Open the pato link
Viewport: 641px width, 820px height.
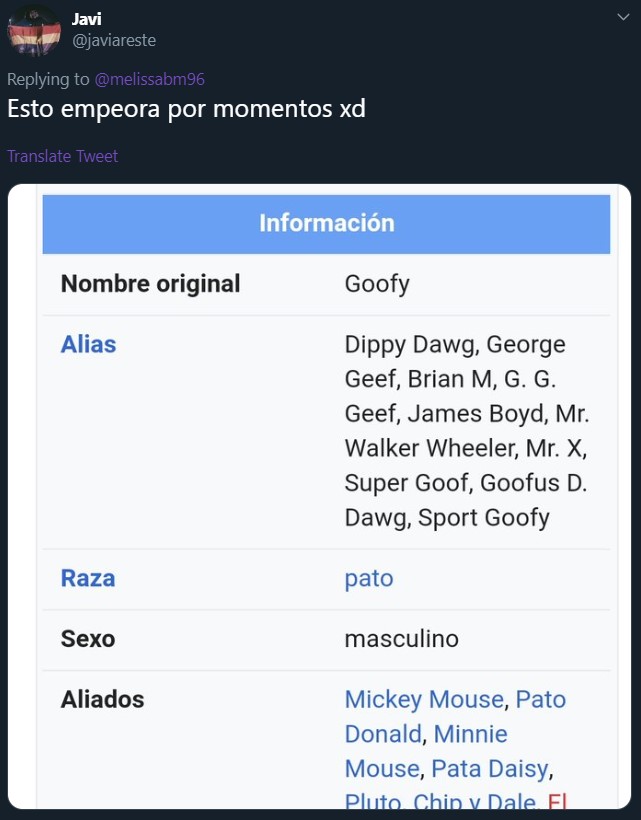369,579
